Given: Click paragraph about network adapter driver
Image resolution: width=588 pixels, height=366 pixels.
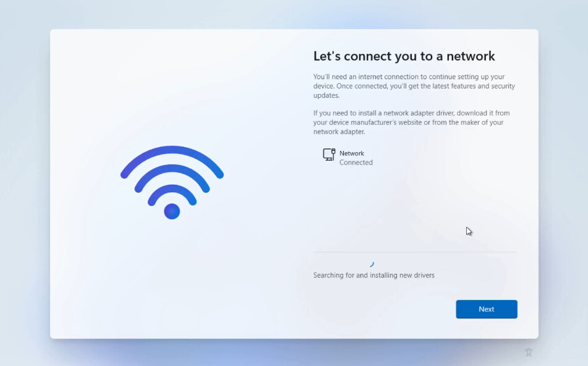Looking at the screenshot, I should tap(412, 122).
